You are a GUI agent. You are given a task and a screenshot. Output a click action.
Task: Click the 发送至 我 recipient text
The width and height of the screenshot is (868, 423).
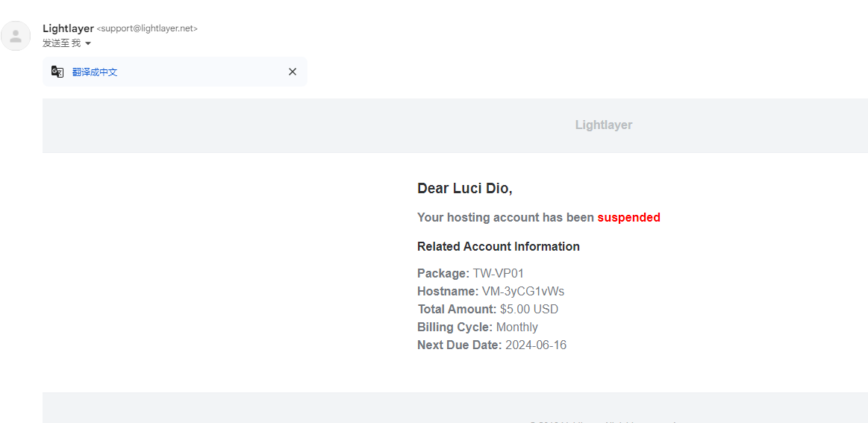(61, 43)
